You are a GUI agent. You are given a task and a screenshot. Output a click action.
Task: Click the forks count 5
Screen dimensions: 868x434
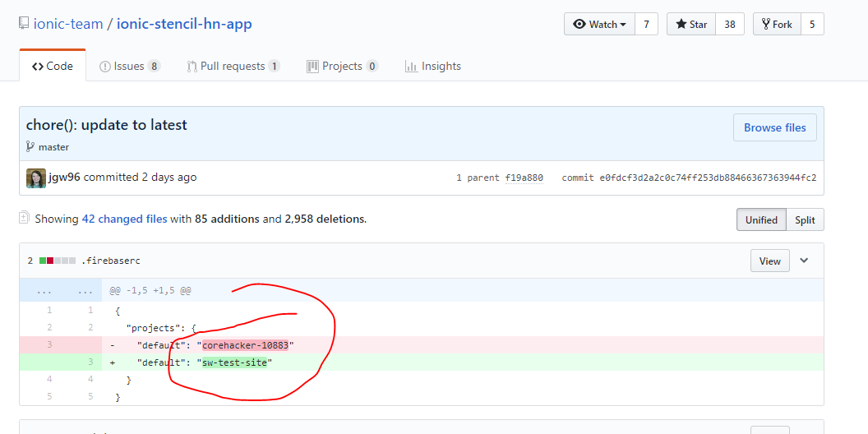(x=812, y=25)
